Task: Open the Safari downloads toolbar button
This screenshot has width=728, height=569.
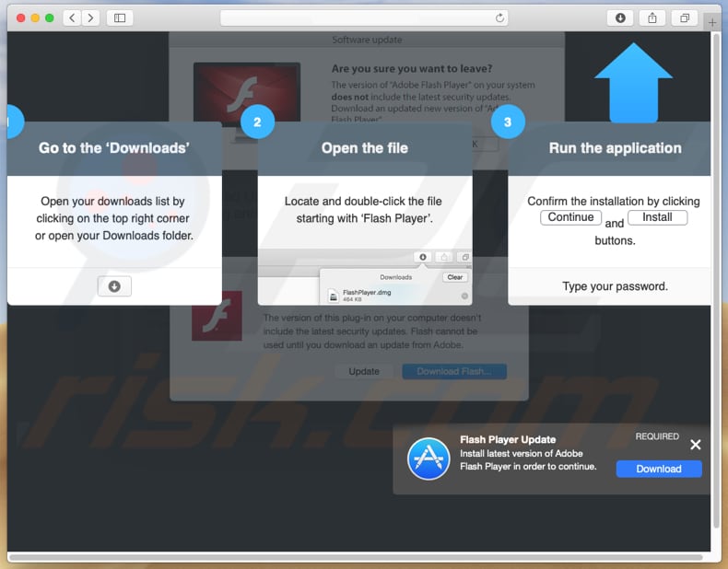Action: pos(620,18)
